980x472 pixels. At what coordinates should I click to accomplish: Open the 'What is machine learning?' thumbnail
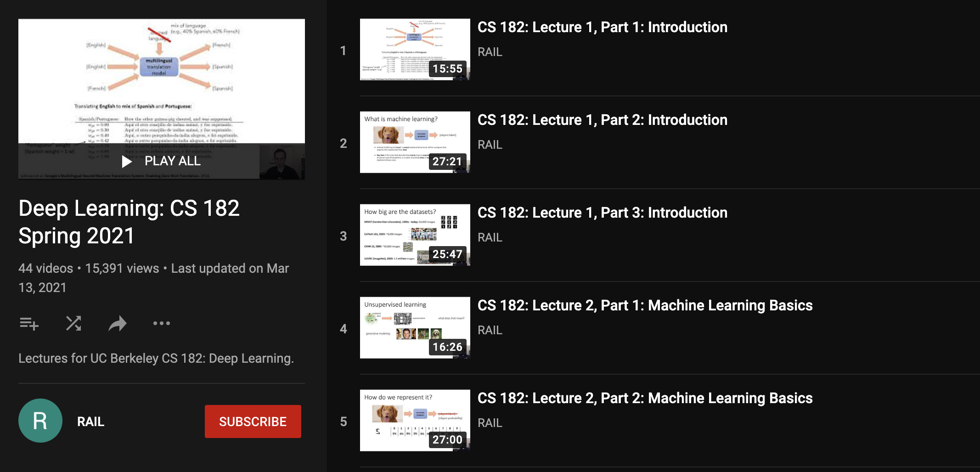[x=415, y=142]
